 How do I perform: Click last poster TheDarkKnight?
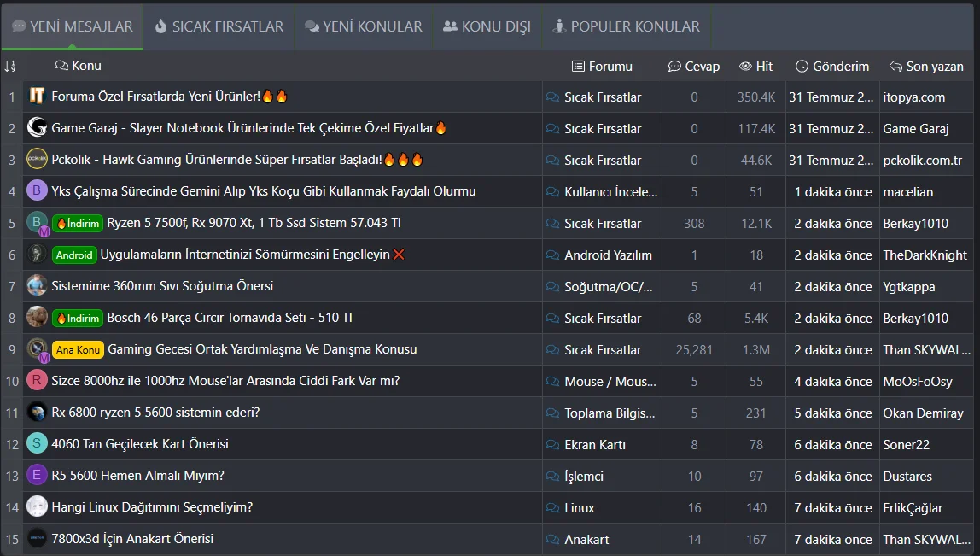pyautogui.click(x=925, y=255)
